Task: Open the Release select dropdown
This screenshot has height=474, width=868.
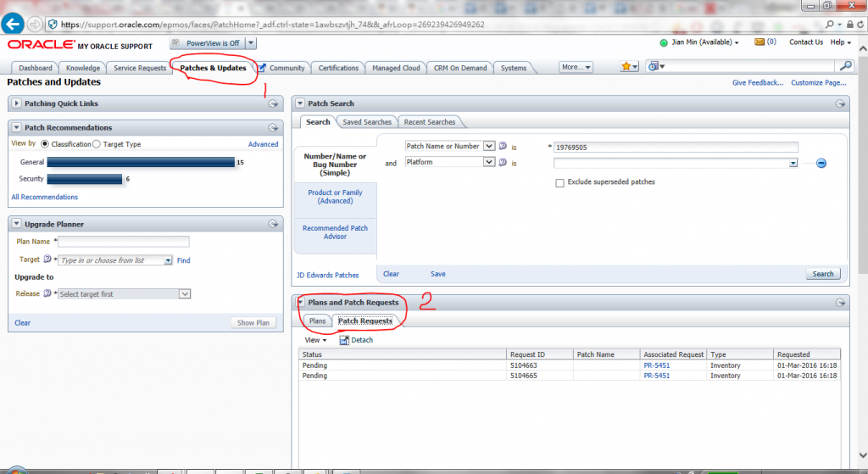Action: point(185,294)
